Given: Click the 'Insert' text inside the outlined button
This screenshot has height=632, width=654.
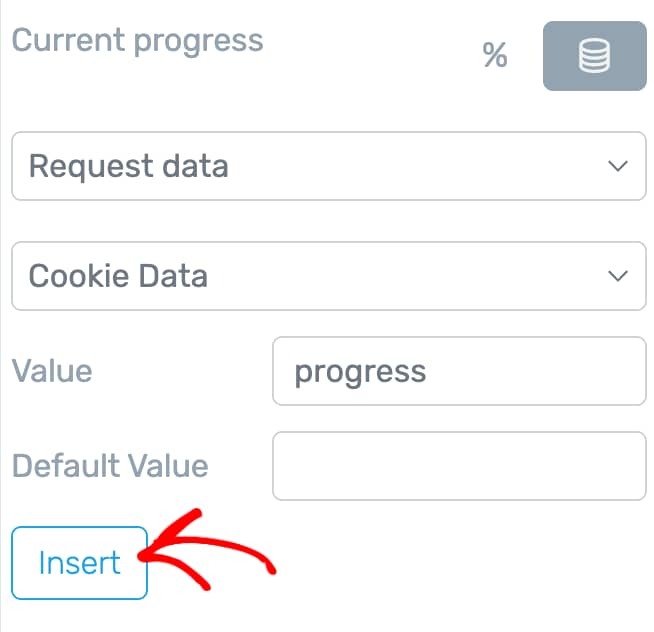Looking at the screenshot, I should [x=79, y=563].
